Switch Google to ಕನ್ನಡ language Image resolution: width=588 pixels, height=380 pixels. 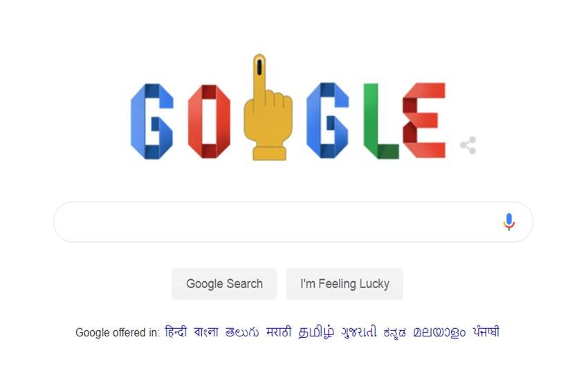tap(395, 332)
